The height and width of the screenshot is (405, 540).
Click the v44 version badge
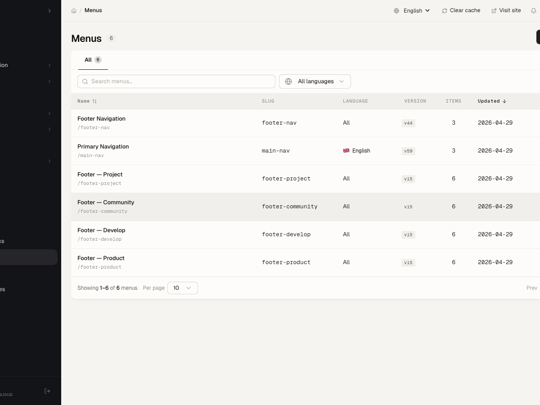click(408, 123)
